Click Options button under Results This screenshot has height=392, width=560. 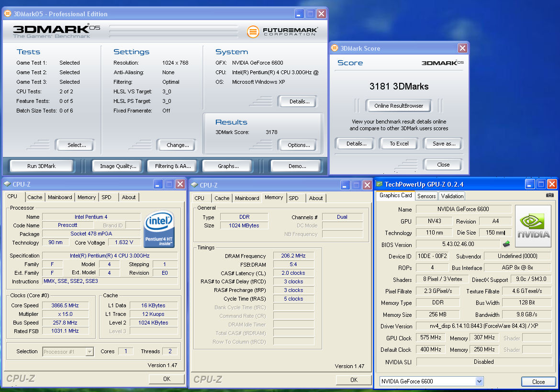[x=299, y=145]
